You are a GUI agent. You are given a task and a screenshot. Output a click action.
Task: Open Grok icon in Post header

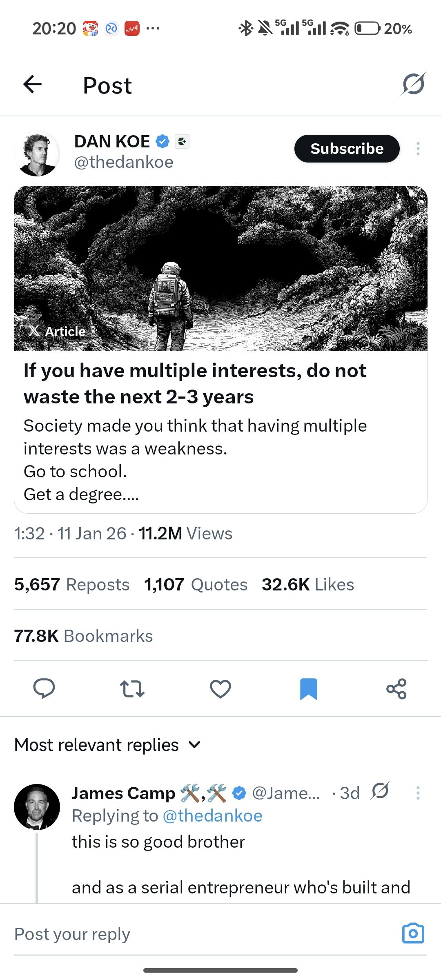pos(413,85)
